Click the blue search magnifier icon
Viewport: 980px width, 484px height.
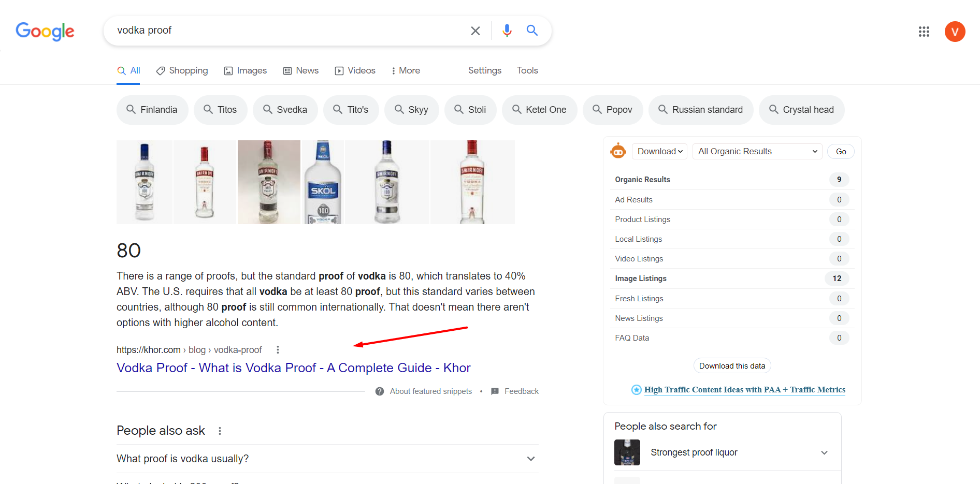(532, 31)
